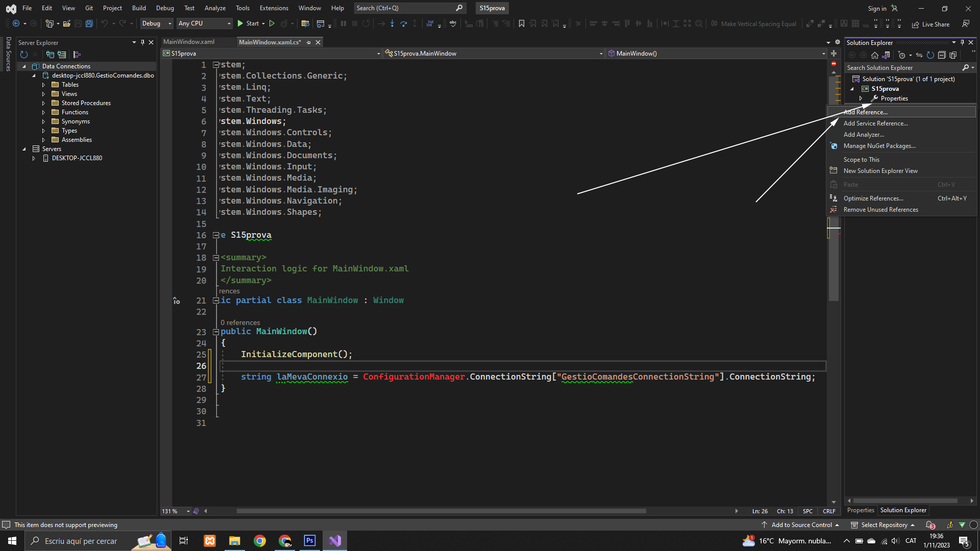
Task: Click the Step Into debug icon
Action: 392,23
